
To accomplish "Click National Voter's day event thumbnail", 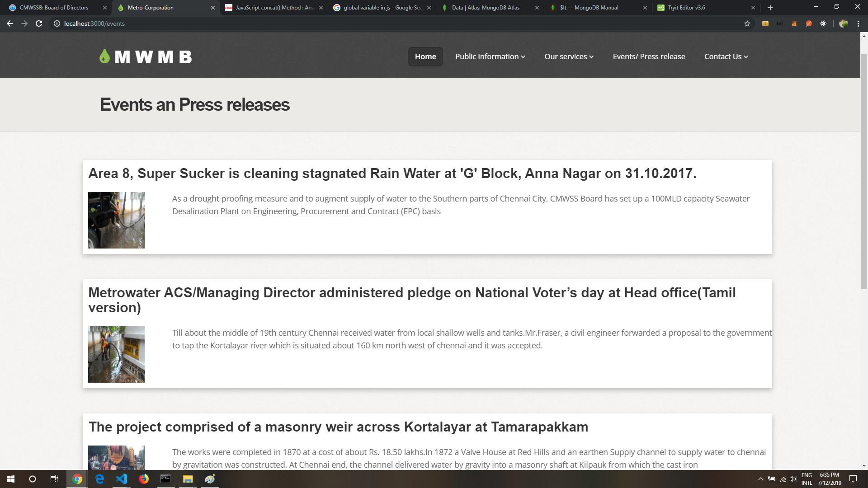I will pos(116,354).
